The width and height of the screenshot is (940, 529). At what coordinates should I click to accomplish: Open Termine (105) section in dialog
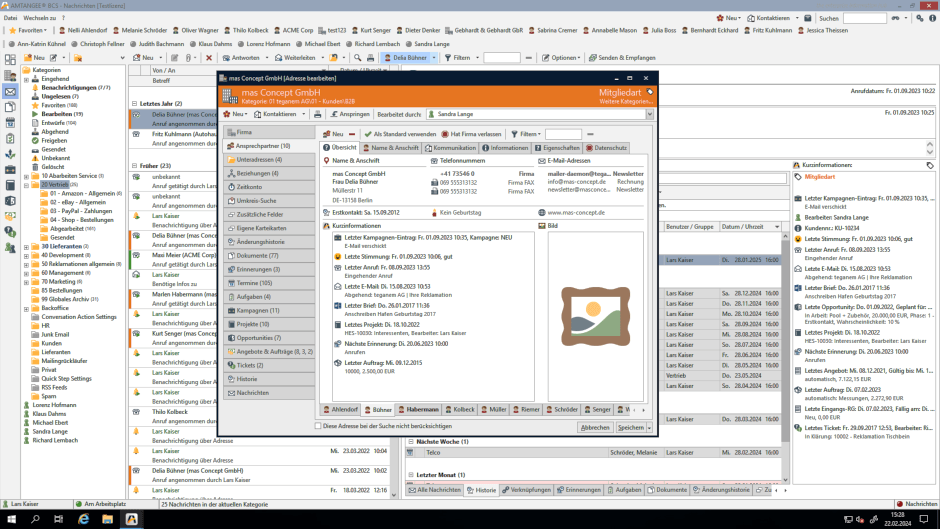point(269,283)
